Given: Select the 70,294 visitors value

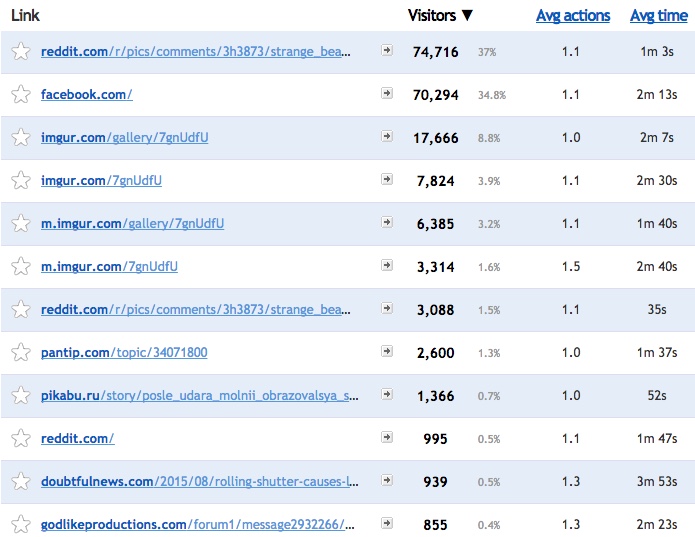Looking at the screenshot, I should click(x=435, y=95).
